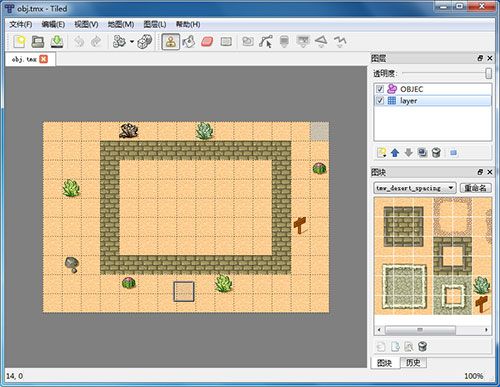Open the command dropdown arrow beside gears

(132, 42)
